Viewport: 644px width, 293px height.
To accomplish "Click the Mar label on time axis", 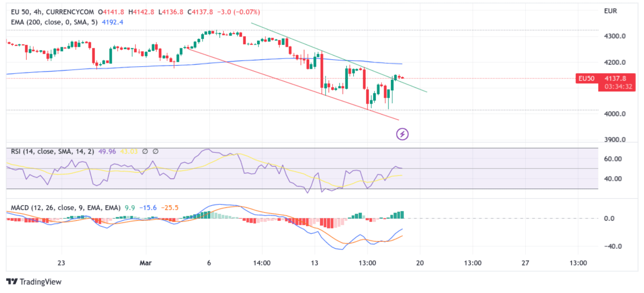I will click(145, 263).
